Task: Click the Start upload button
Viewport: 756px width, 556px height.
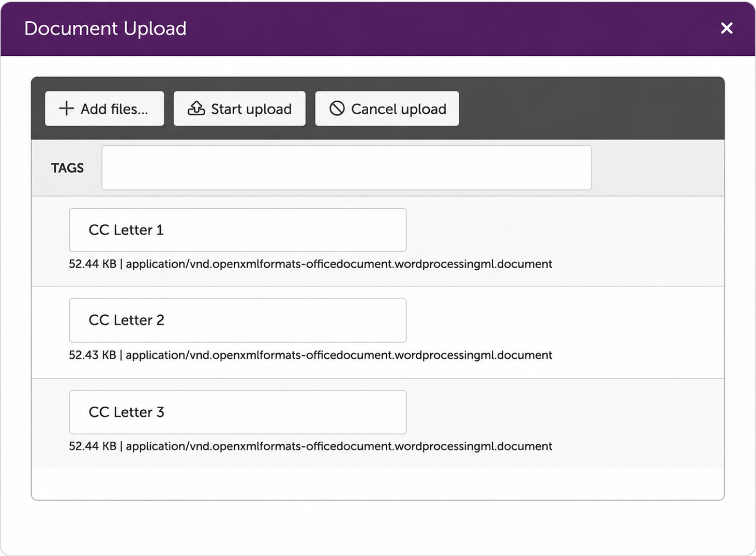Action: pyautogui.click(x=239, y=109)
